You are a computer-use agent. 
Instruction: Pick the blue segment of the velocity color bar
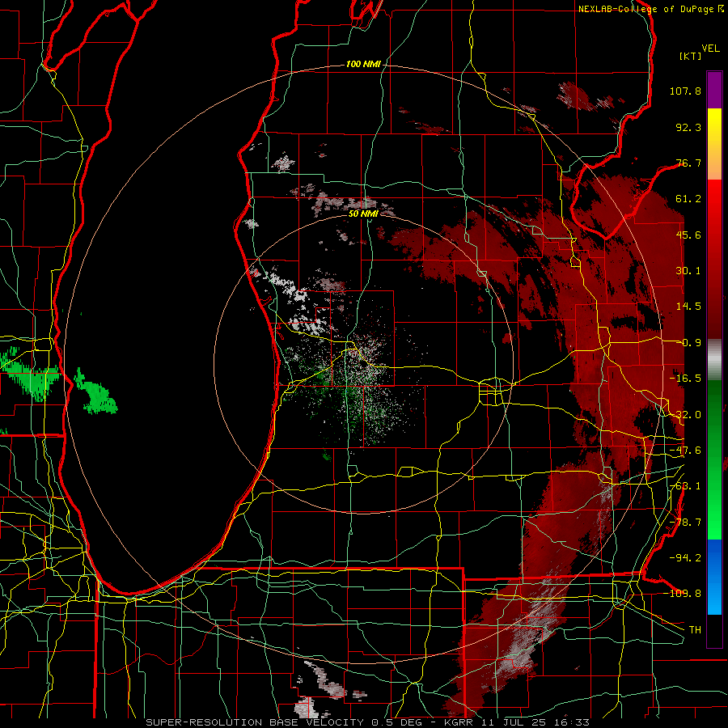pyautogui.click(x=714, y=577)
